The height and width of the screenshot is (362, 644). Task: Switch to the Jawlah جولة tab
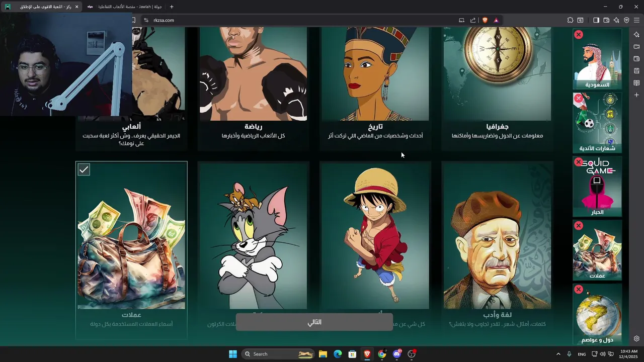(x=124, y=7)
